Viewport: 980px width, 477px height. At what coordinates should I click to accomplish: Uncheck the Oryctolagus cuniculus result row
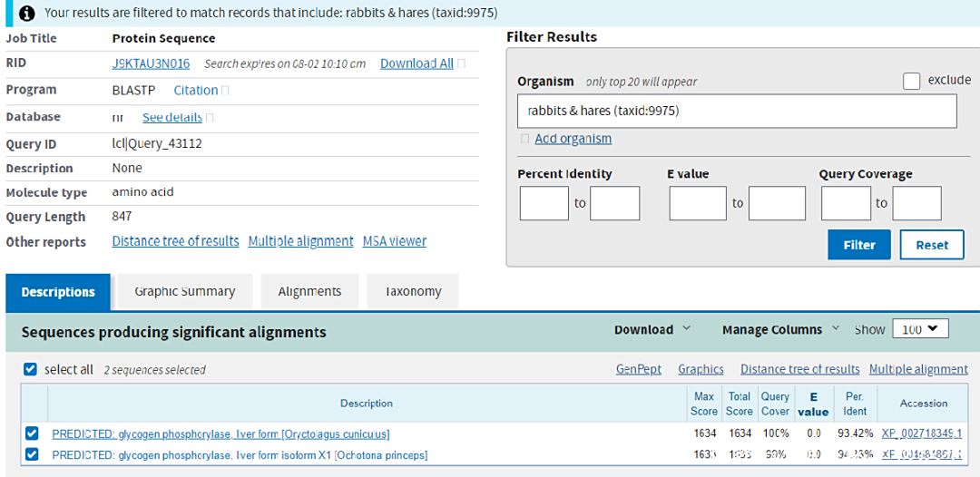pos(33,433)
